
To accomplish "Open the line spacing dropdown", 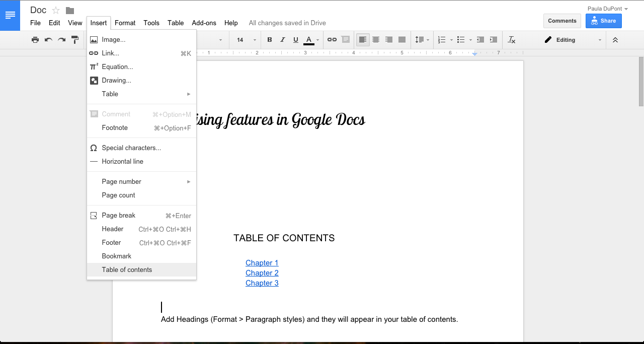I will click(422, 40).
